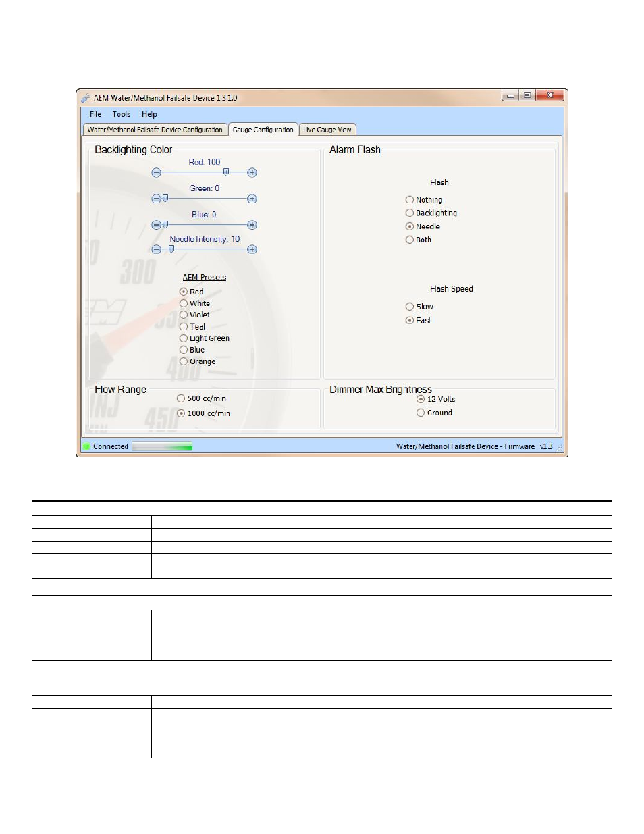
Task: Click the window resize grip
Action: (560, 448)
